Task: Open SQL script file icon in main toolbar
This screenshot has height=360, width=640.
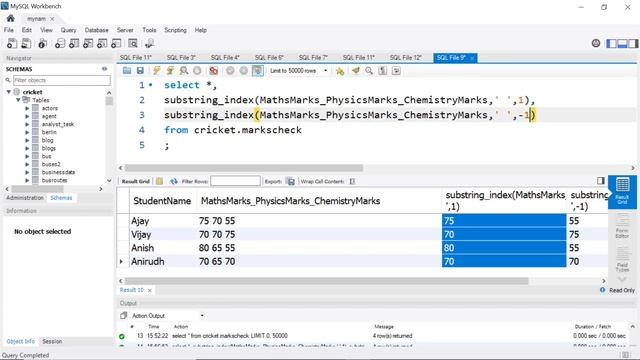Action: click(26, 43)
